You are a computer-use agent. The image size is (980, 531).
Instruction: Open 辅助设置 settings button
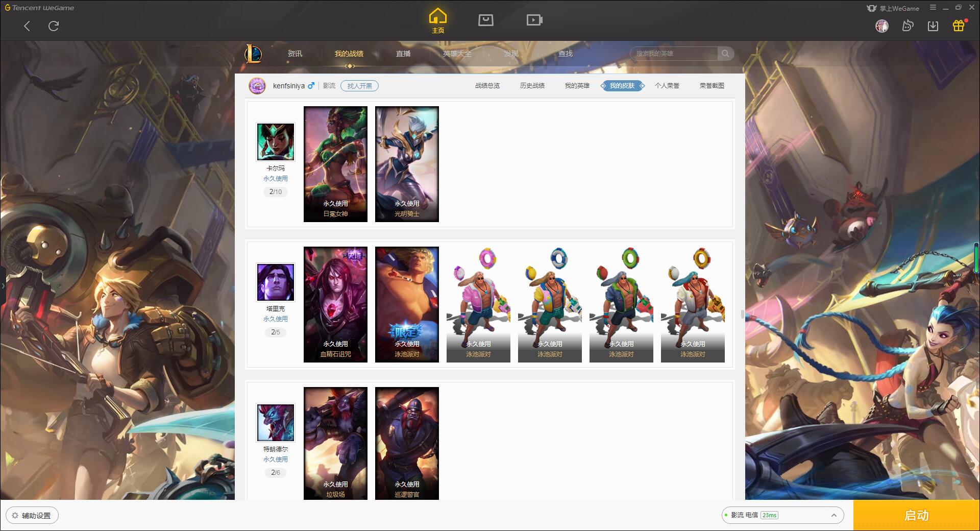tap(32, 515)
